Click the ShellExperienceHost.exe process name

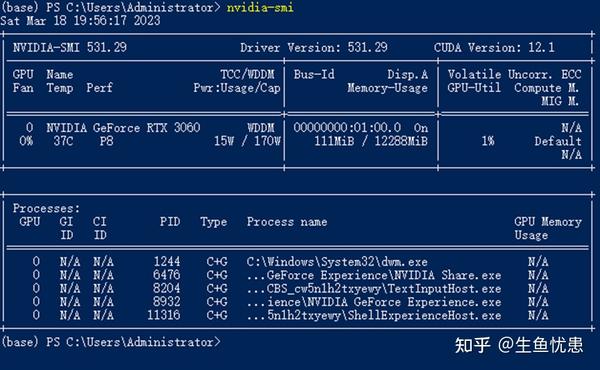[374, 315]
